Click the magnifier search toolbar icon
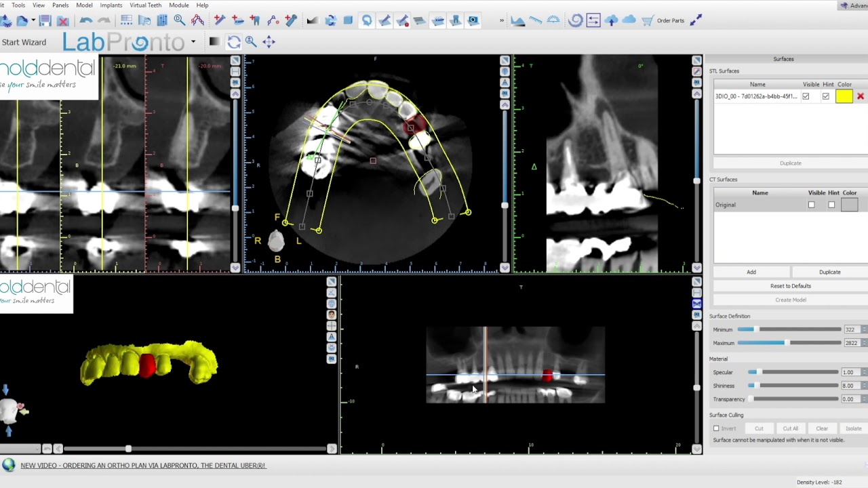Image resolution: width=868 pixels, height=488 pixels. (x=180, y=20)
